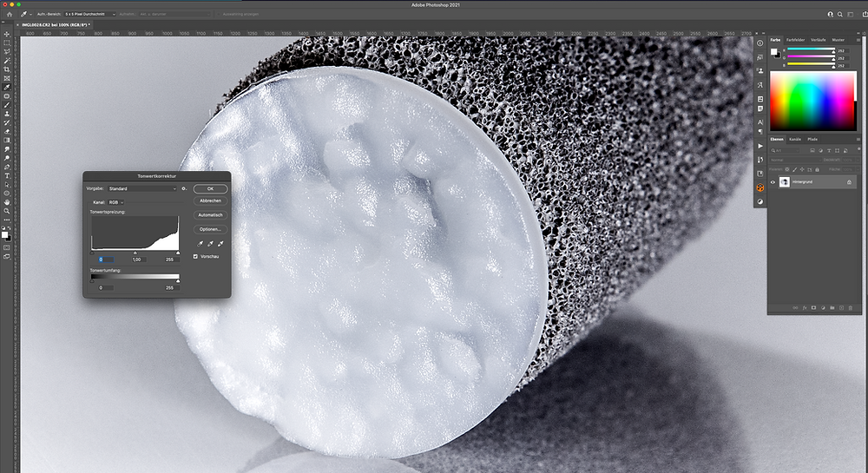Image resolution: width=868 pixels, height=473 pixels.
Task: Open the Vorgabe Standard dropdown
Action: [142, 188]
